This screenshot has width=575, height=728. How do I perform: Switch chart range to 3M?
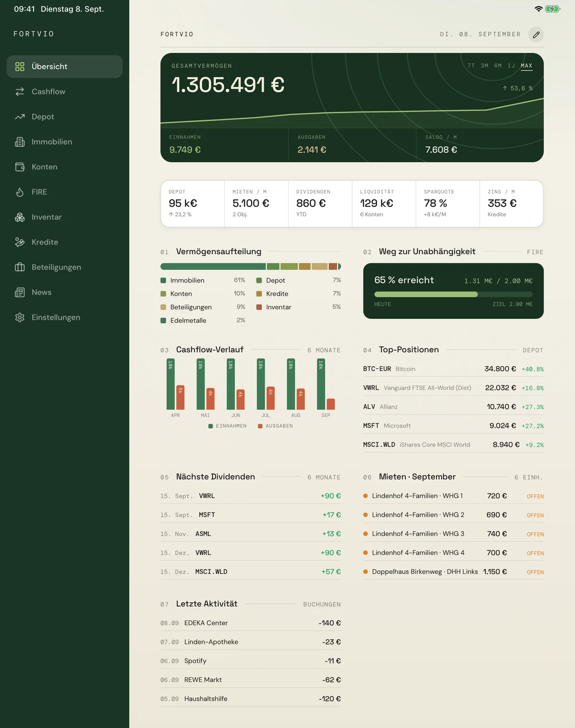coord(484,66)
